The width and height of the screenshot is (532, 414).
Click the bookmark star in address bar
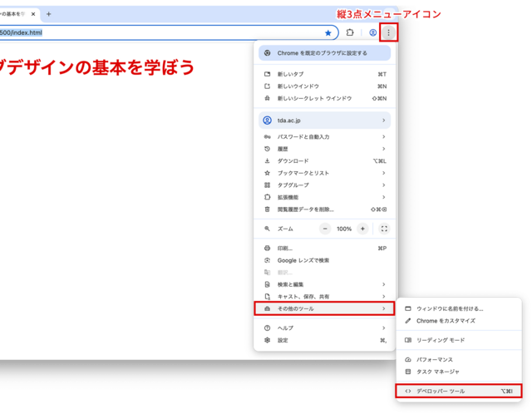328,32
